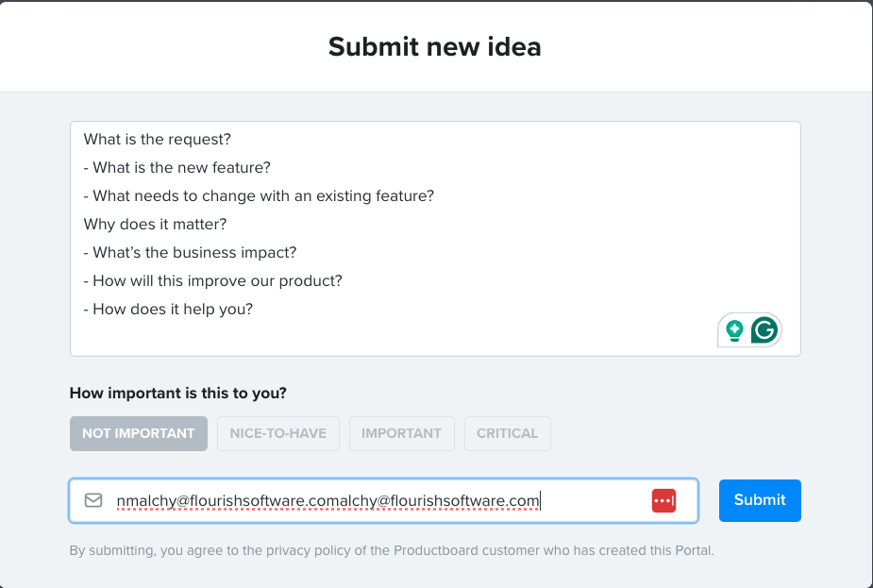Click the 'How important is this to you?' label
Viewport: 873px width, 588px height.
[178, 394]
